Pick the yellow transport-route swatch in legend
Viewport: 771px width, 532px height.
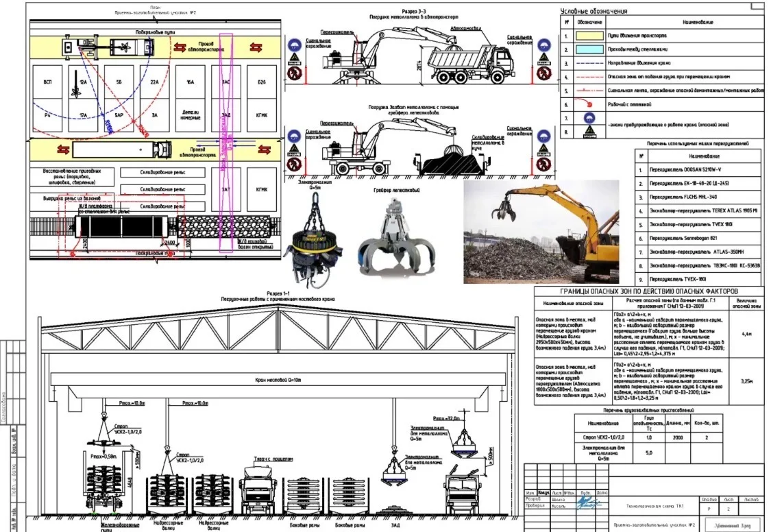tap(589, 36)
